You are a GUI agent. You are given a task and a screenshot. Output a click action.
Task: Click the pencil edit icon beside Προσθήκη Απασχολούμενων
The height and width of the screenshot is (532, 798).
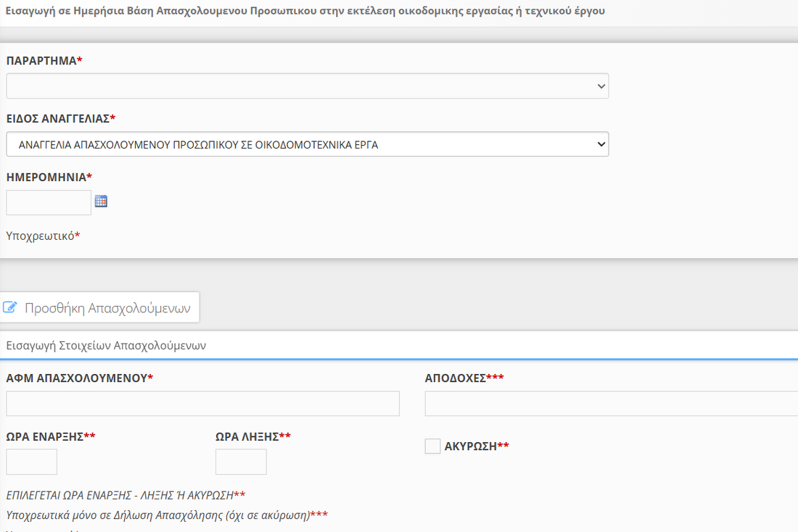(x=10, y=307)
